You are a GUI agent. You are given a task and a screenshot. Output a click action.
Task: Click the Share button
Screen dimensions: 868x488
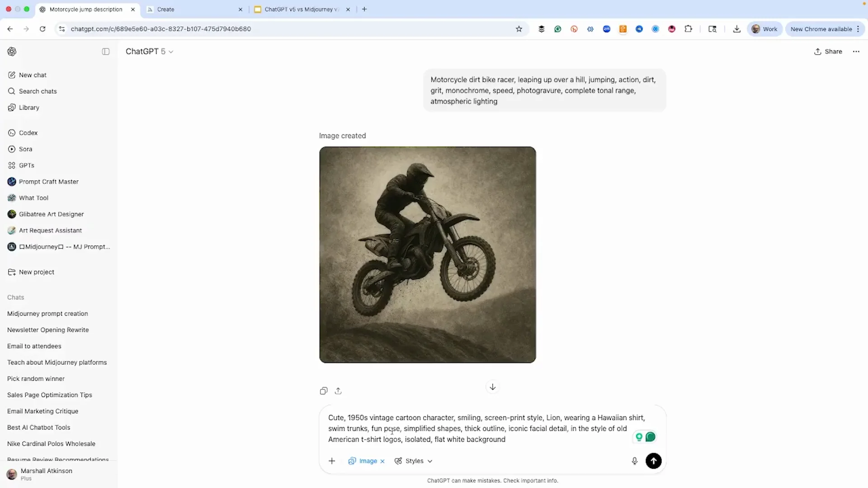coord(828,52)
